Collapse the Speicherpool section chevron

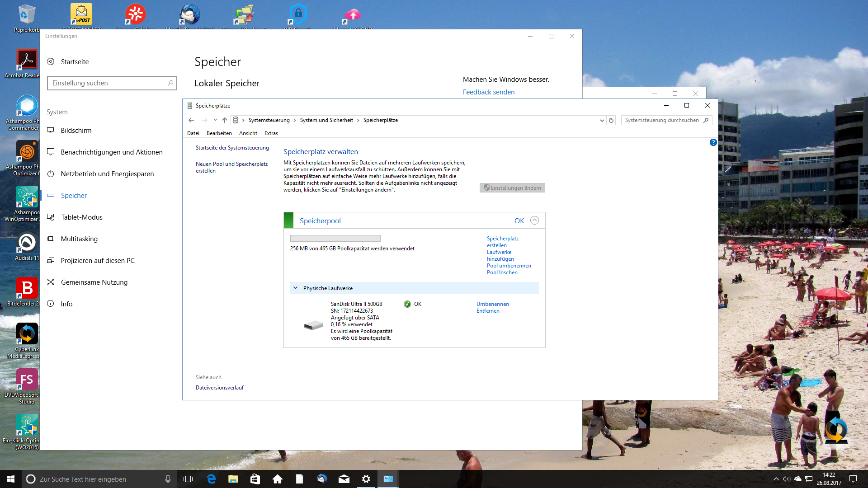pos(534,221)
